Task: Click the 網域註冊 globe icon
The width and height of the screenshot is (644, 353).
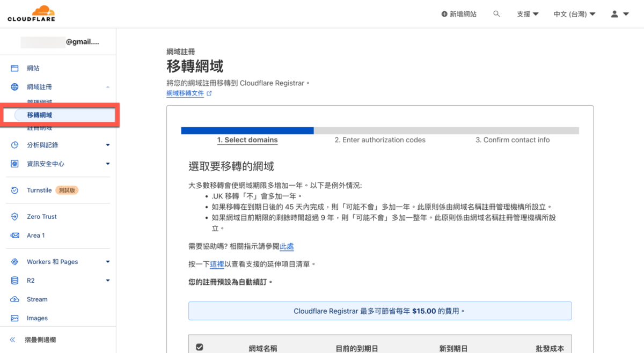Action: (15, 87)
